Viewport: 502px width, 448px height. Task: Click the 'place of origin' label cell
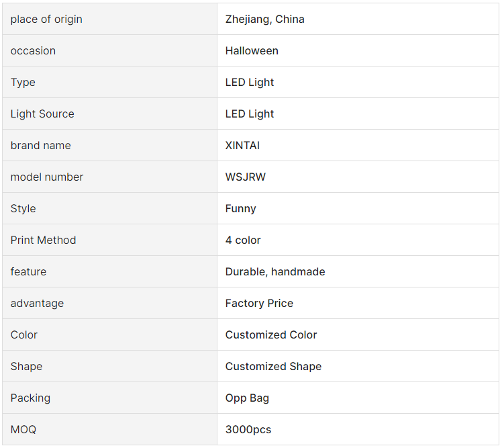(x=110, y=19)
